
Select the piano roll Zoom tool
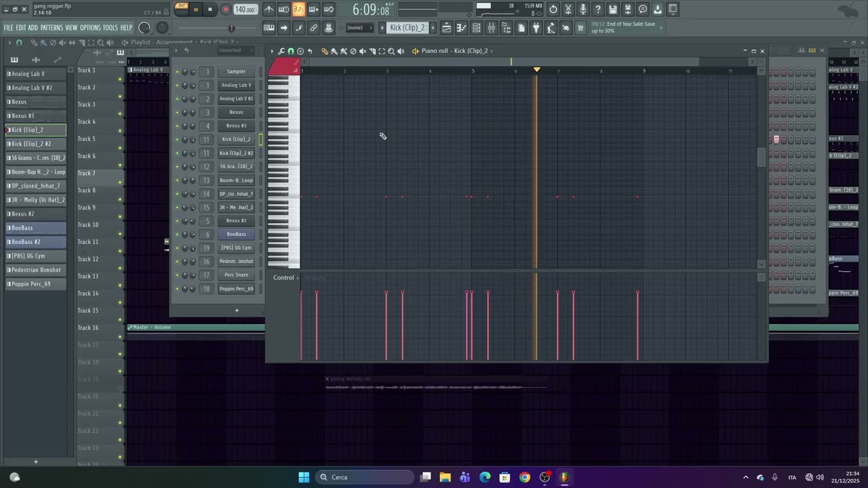click(x=391, y=51)
